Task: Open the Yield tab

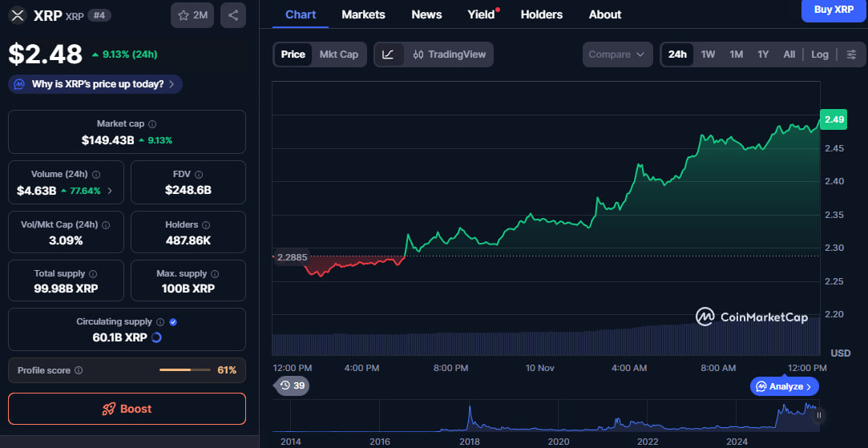Action: (x=481, y=15)
